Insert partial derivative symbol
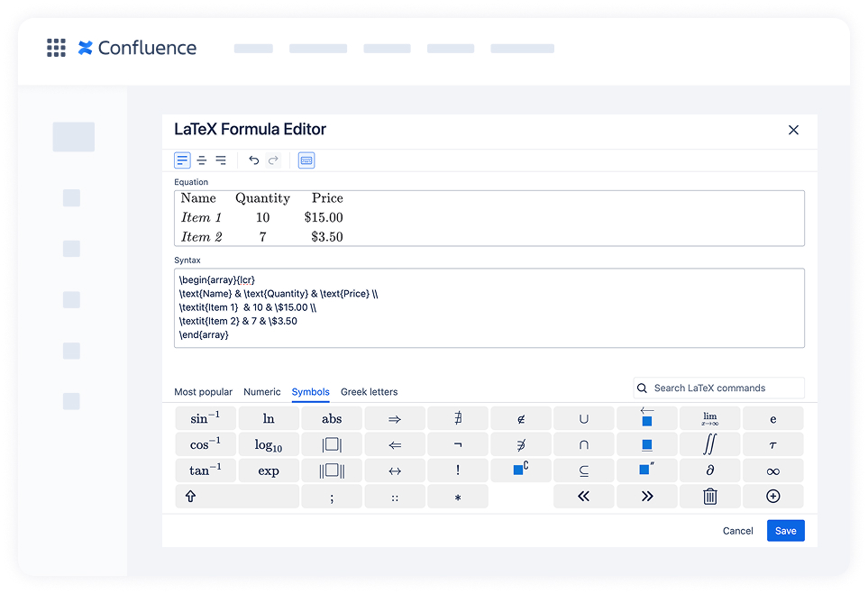This screenshot has width=868, height=594. 710,471
